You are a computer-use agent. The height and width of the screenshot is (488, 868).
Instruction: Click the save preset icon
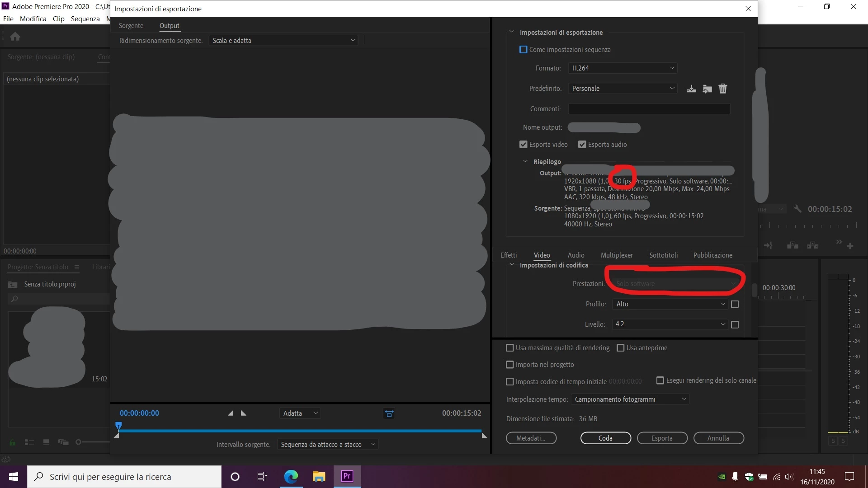coord(691,89)
